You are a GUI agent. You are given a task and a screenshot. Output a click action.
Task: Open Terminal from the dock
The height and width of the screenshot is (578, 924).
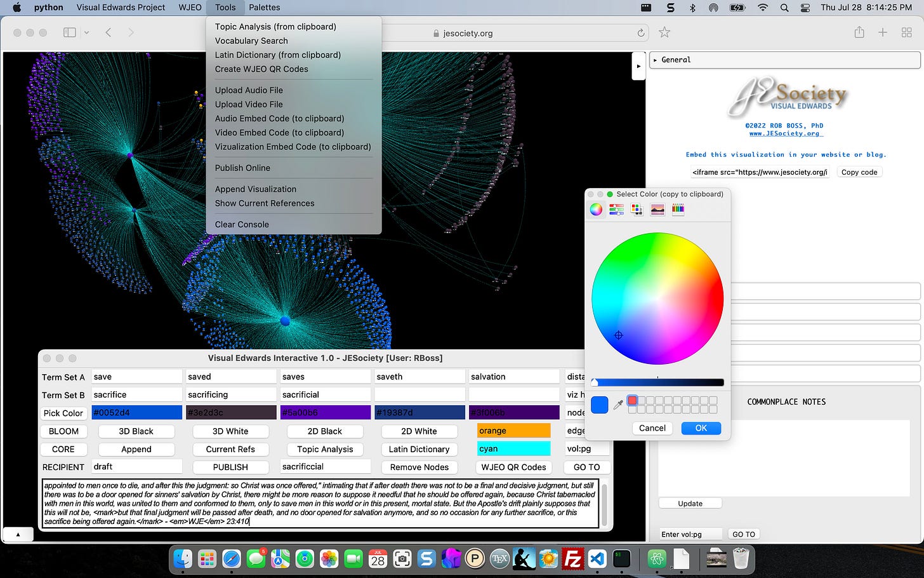click(x=621, y=559)
